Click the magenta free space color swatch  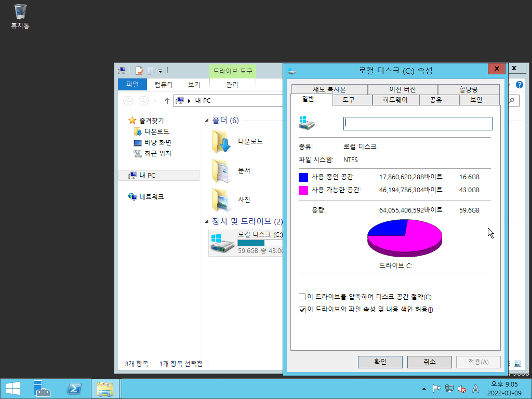point(303,190)
